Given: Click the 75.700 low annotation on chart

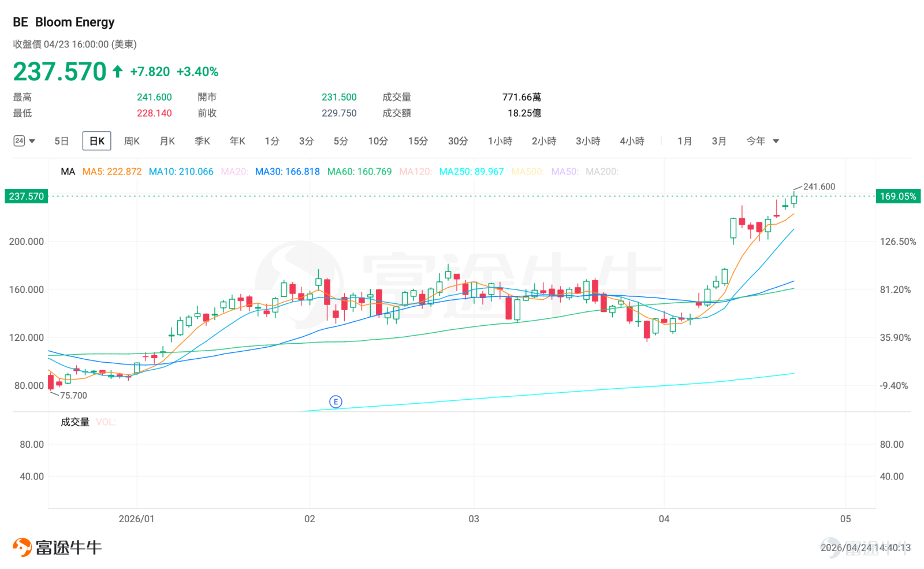Looking at the screenshot, I should tap(73, 396).
